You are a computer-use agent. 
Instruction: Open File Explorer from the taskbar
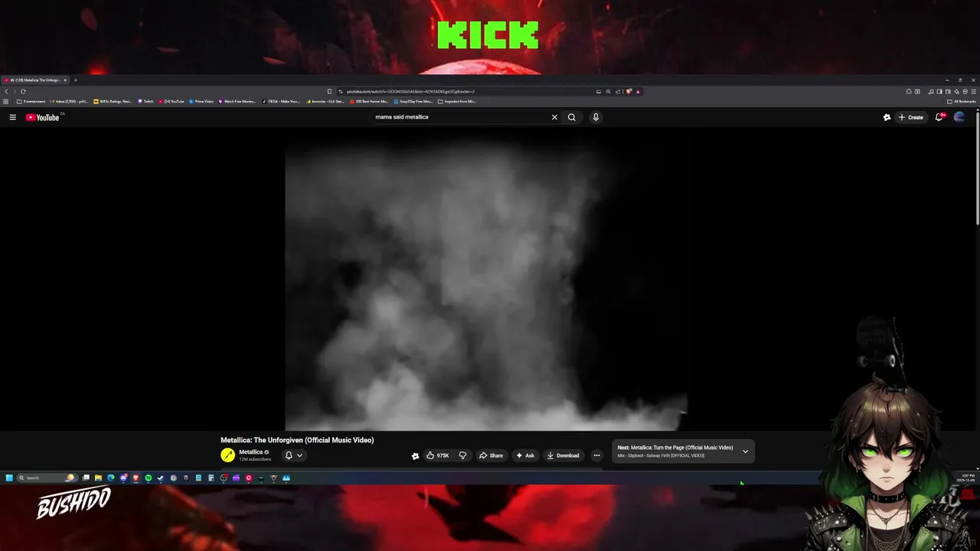[x=98, y=478]
